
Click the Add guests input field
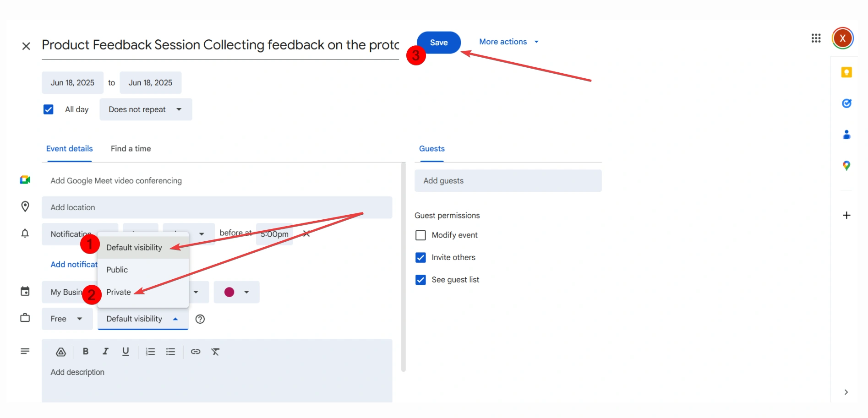point(508,181)
